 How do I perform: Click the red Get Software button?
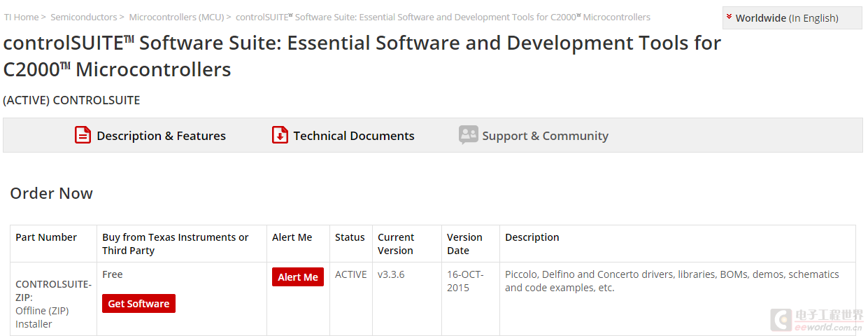[138, 304]
